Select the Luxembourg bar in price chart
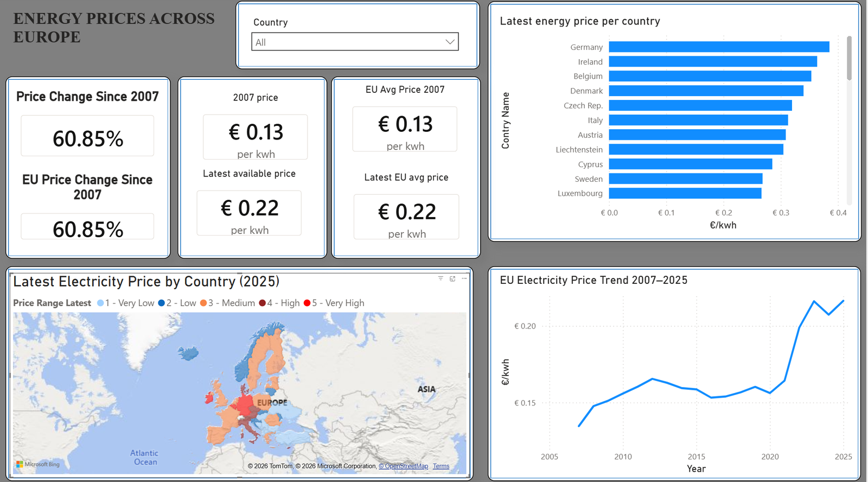Image resolution: width=868 pixels, height=482 pixels. 685,193
